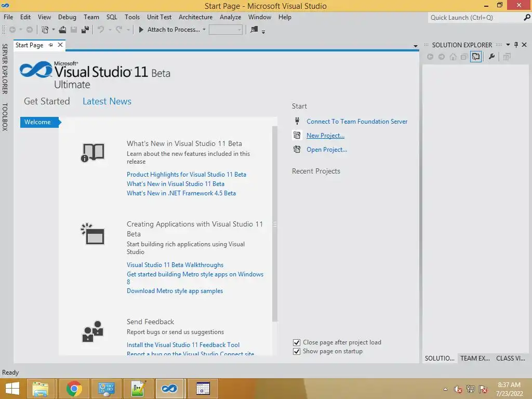Click the Open File toolbar icon

point(62,30)
